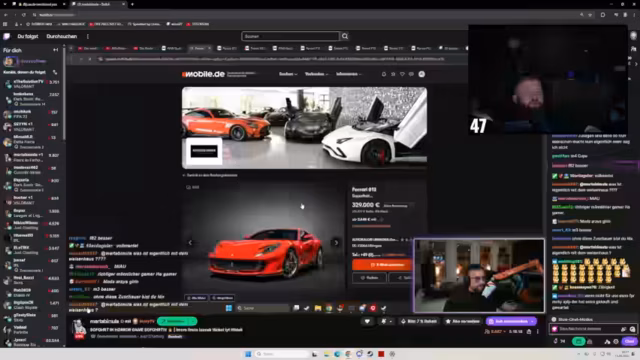Open the "Durchsuchen" tab
The width and height of the screenshot is (640, 360).
tap(62, 36)
